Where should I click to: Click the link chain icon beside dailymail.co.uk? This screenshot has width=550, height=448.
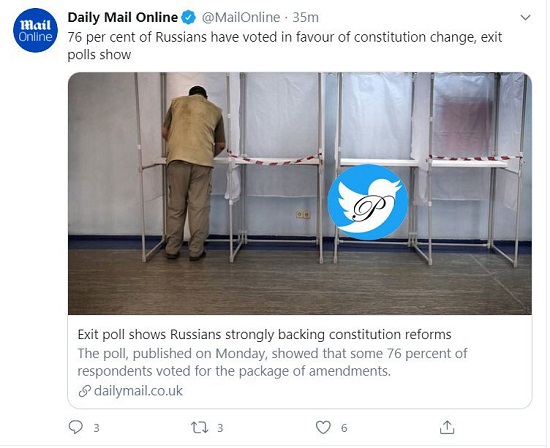point(85,391)
